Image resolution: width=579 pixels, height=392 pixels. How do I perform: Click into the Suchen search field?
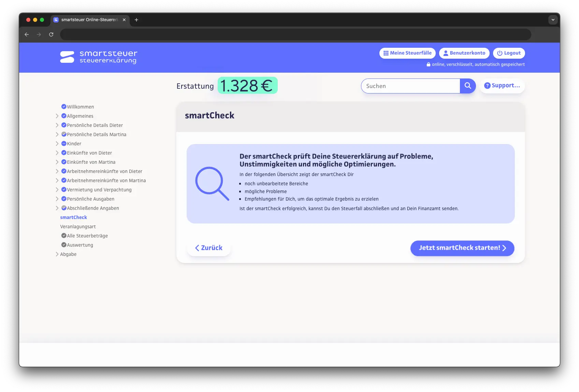410,86
